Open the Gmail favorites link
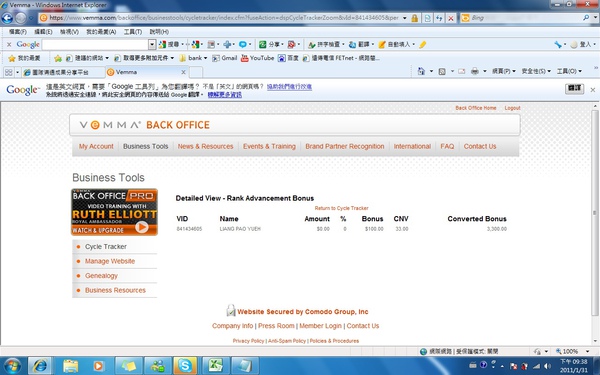This screenshot has height=375, width=600. tap(225, 58)
